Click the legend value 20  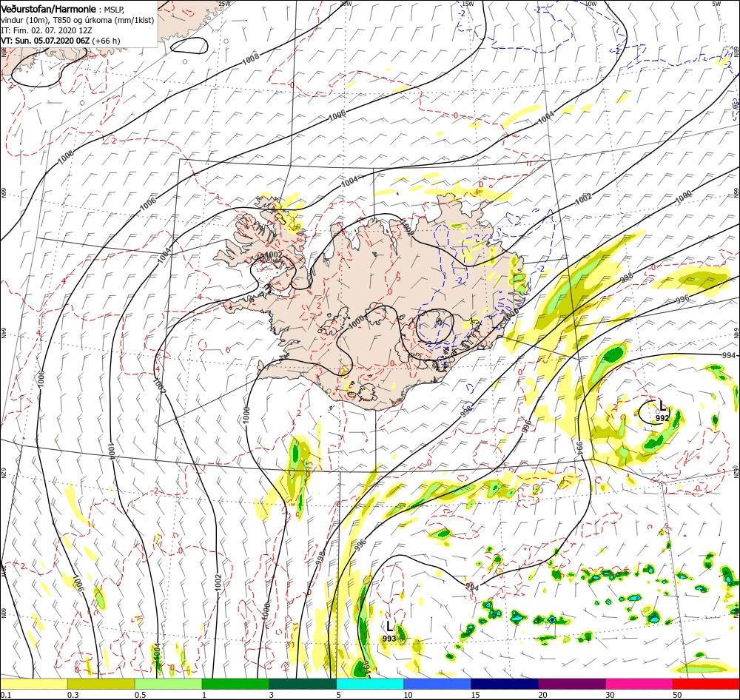click(542, 695)
